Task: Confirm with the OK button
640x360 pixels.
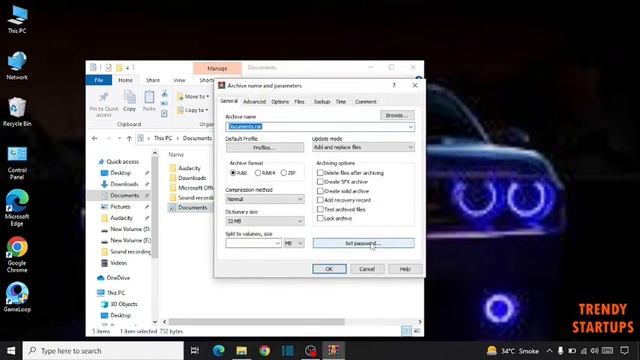Action: (329, 269)
